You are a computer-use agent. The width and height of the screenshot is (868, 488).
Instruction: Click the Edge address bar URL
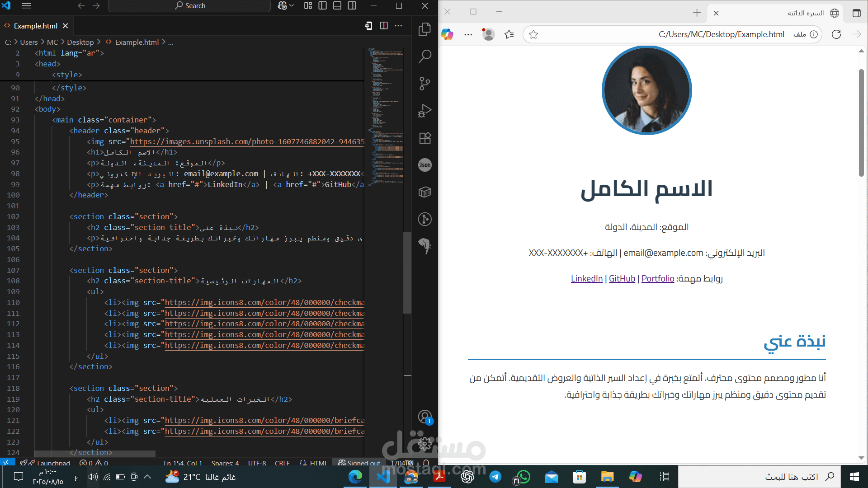pyautogui.click(x=721, y=34)
